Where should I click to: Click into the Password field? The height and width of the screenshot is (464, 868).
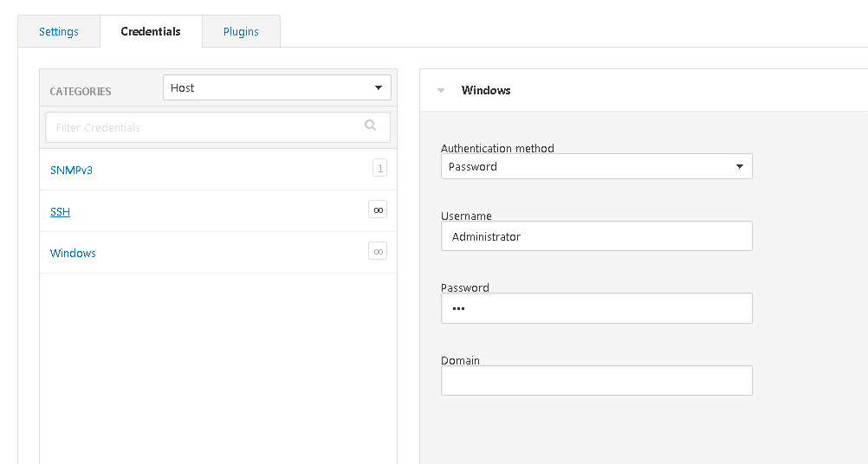(x=596, y=308)
